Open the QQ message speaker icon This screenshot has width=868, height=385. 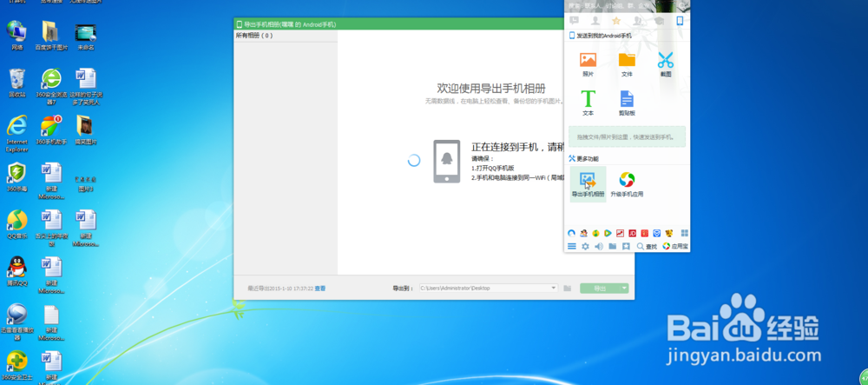click(x=598, y=246)
